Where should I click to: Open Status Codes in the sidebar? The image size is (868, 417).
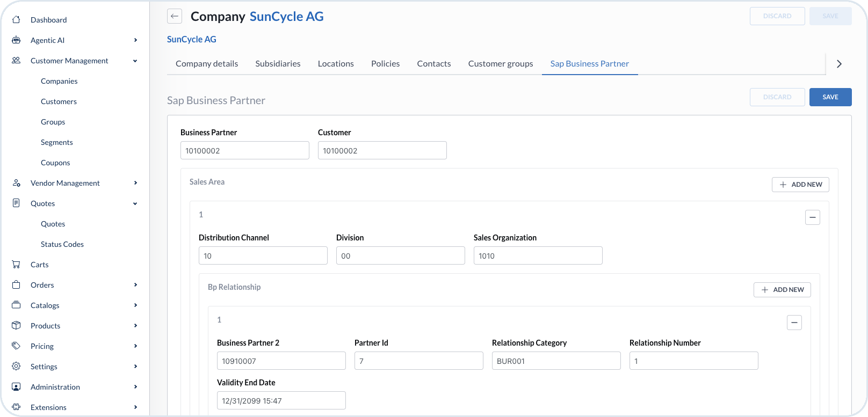pyautogui.click(x=62, y=244)
